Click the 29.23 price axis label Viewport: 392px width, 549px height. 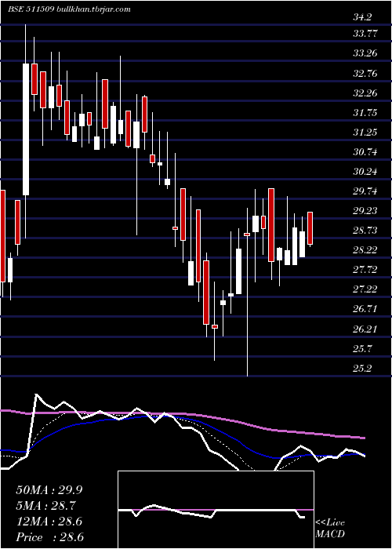[365, 211]
